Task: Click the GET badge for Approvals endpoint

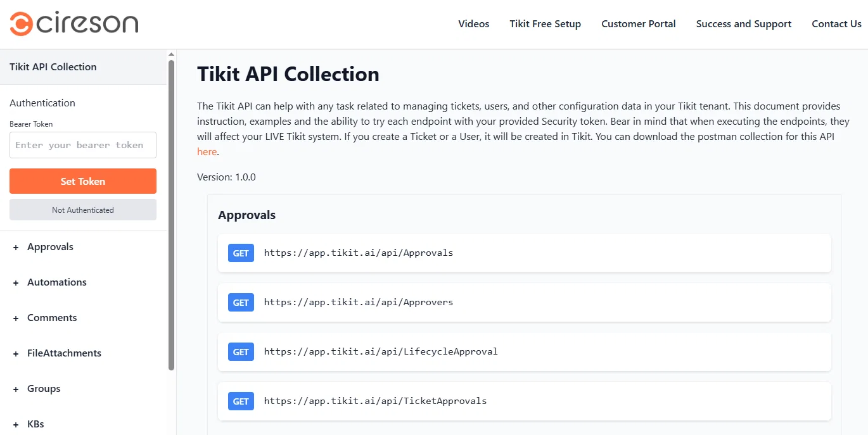Action: pyautogui.click(x=241, y=253)
